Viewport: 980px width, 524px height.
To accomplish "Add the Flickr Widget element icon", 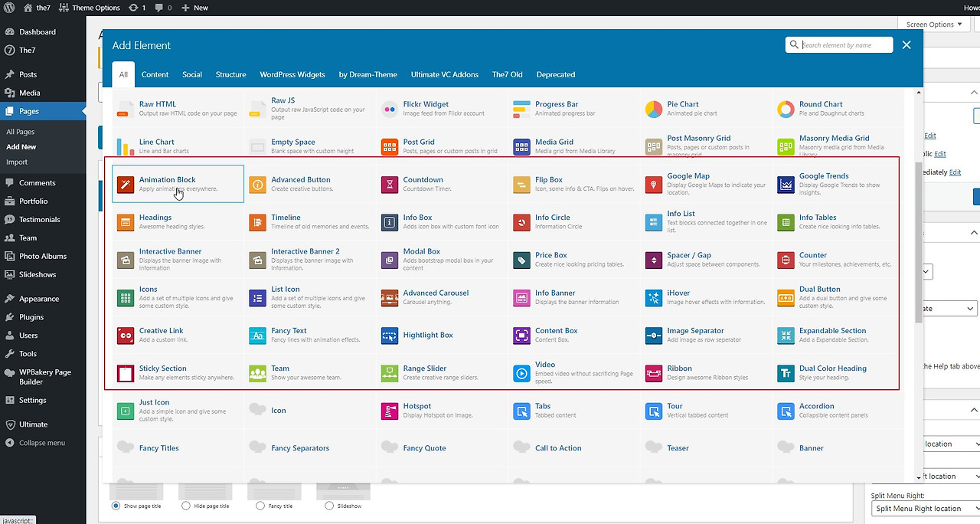I will point(390,109).
